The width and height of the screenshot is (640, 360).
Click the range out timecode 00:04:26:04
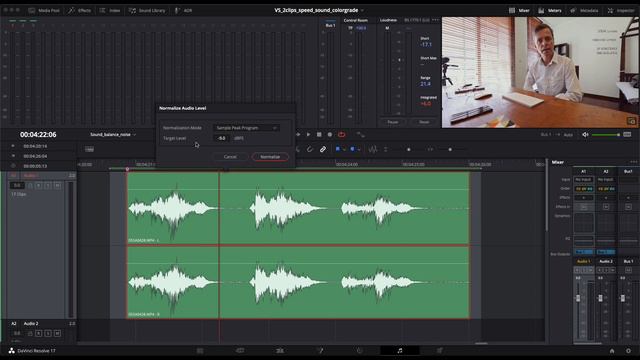(35, 156)
